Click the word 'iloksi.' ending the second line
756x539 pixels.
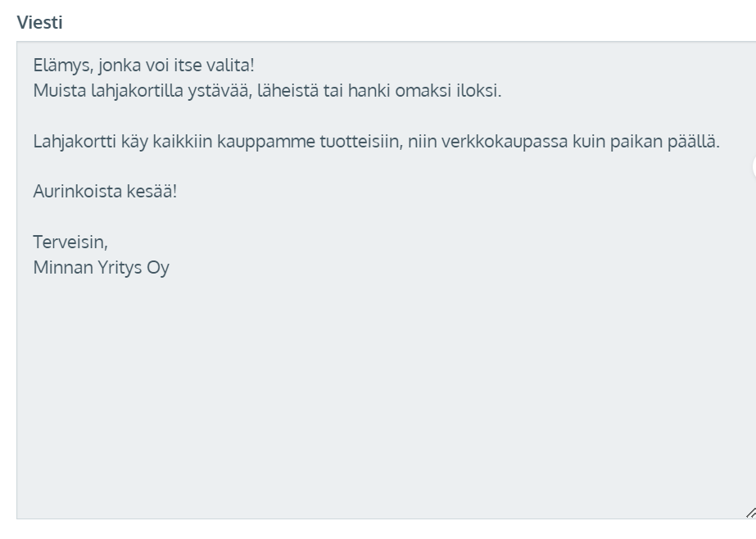(x=479, y=91)
